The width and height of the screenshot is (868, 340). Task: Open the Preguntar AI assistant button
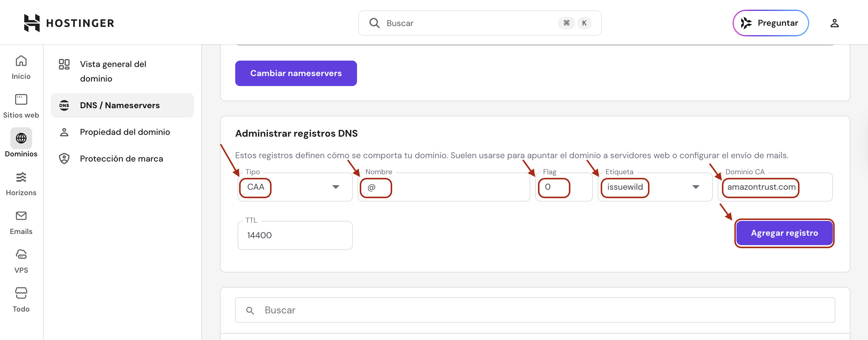(x=770, y=23)
